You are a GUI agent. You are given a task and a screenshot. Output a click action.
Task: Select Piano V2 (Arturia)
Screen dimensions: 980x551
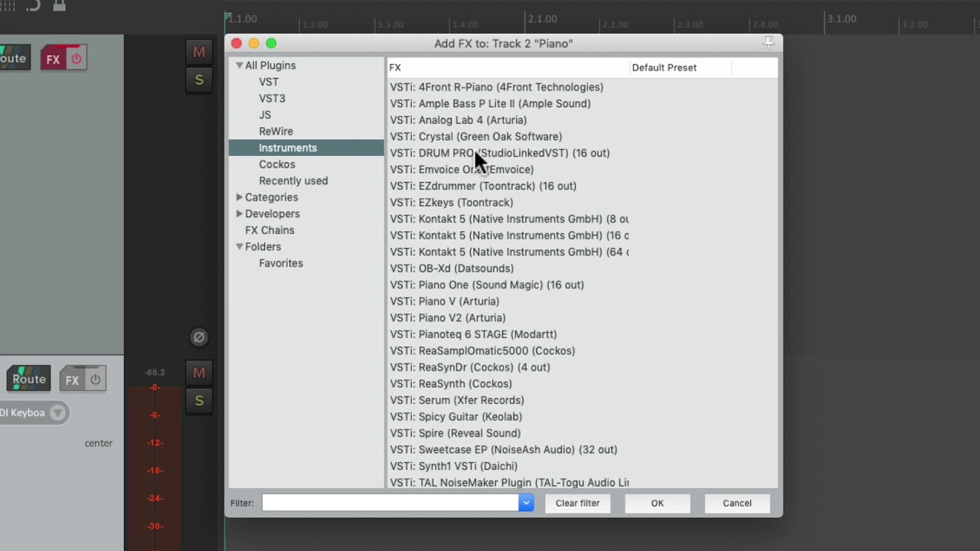448,318
